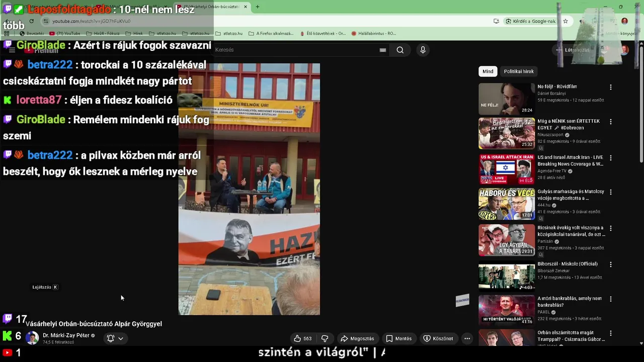Click Partizán channel name in sidebar
Image resolution: width=644 pixels, height=362 pixels.
point(546,241)
